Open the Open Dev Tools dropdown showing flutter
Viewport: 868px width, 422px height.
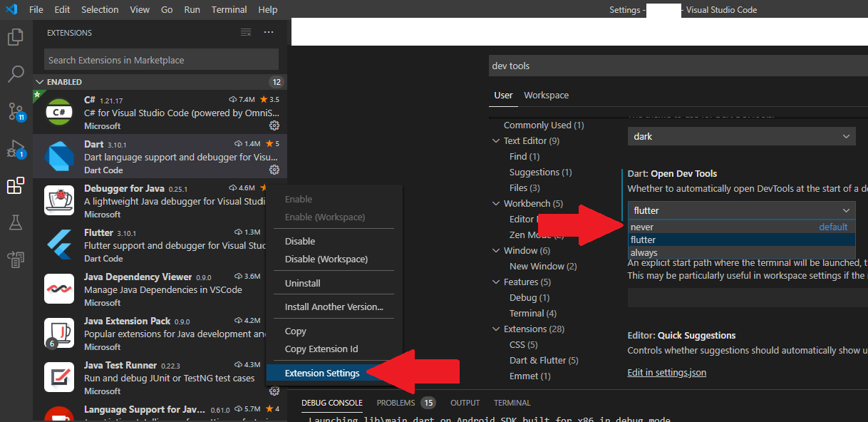pyautogui.click(x=741, y=210)
